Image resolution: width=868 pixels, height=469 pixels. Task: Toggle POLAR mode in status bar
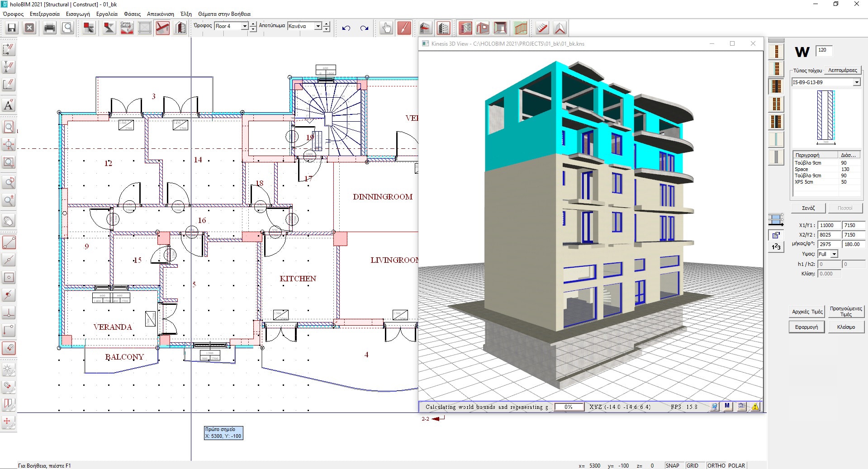[x=736, y=465]
